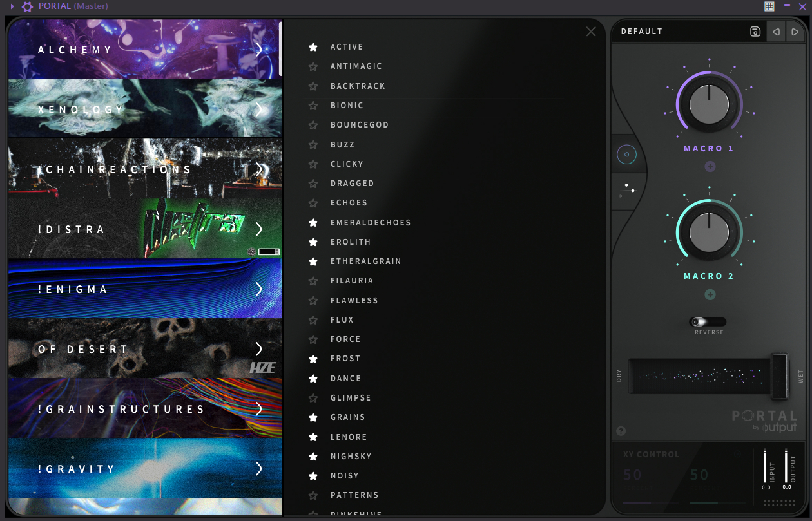Star the BACKTRACK preset
The height and width of the screenshot is (521, 812).
pos(313,86)
